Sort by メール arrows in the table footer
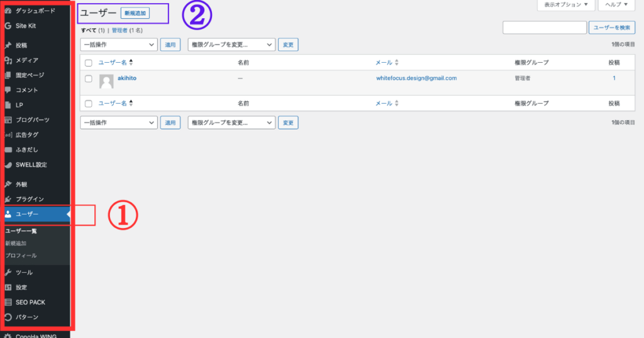The height and width of the screenshot is (338, 644). coord(396,103)
